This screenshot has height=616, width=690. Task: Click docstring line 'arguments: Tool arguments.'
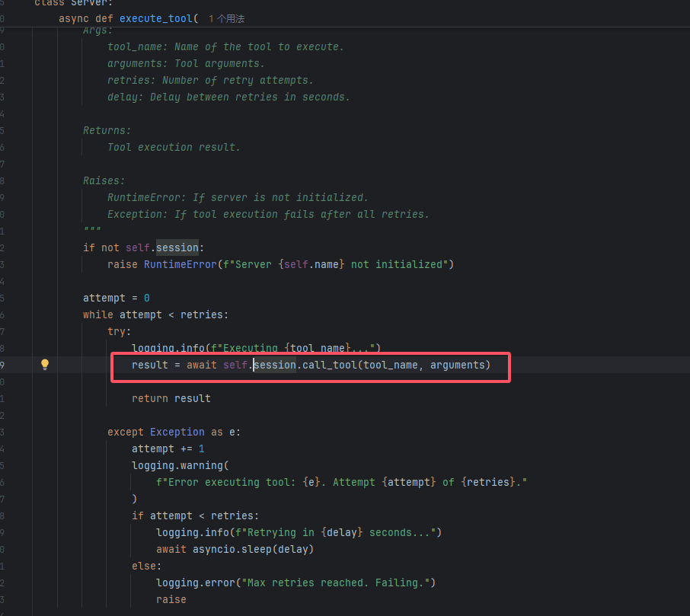click(x=186, y=63)
